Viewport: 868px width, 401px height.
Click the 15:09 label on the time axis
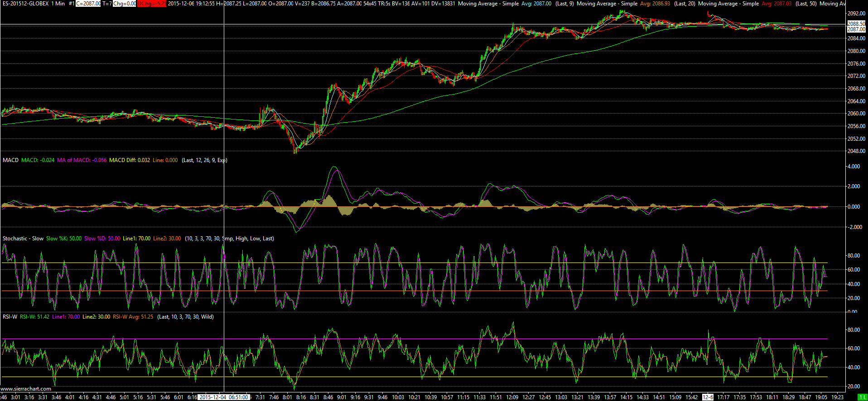click(x=675, y=397)
